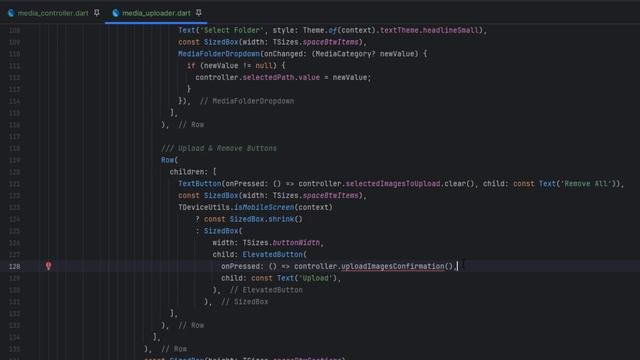Click the '// ElevatedButton' closing comment
Screen dimensions: 640x360
tap(266, 290)
